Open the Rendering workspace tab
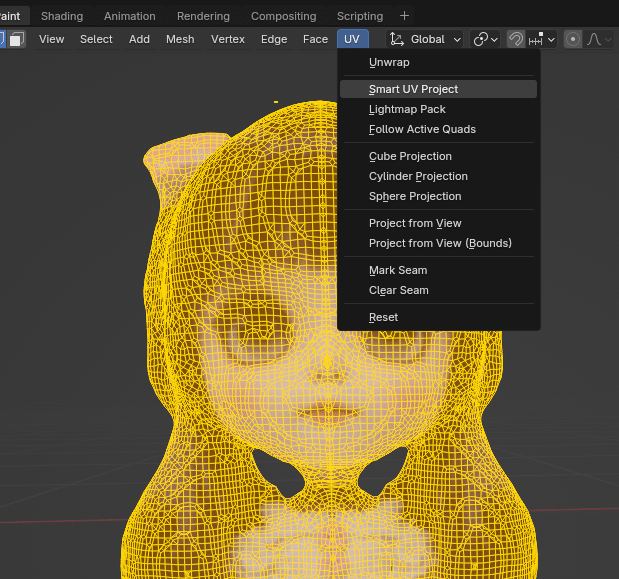This screenshot has height=579, width=619. [203, 16]
